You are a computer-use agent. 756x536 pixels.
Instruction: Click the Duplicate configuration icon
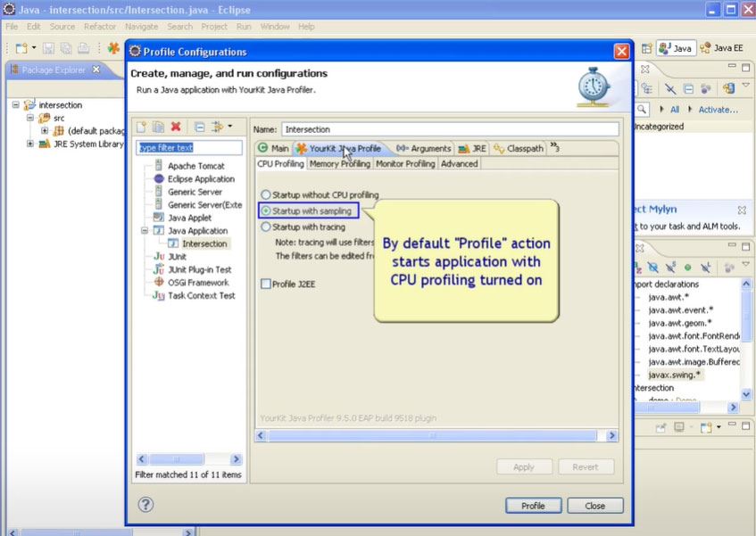pos(158,128)
